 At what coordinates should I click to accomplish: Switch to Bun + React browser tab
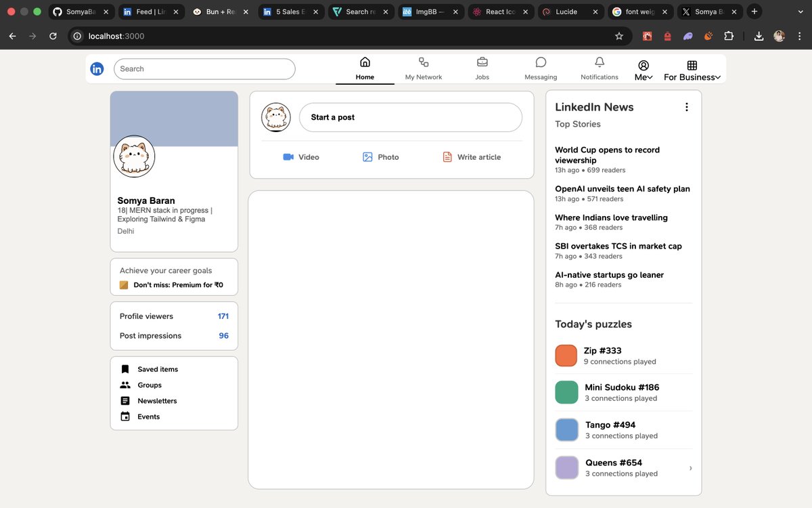[x=222, y=12]
